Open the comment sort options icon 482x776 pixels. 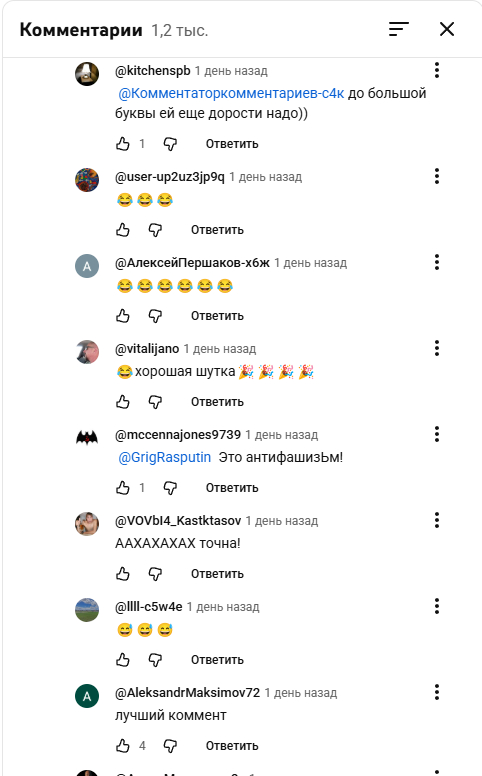(x=399, y=29)
